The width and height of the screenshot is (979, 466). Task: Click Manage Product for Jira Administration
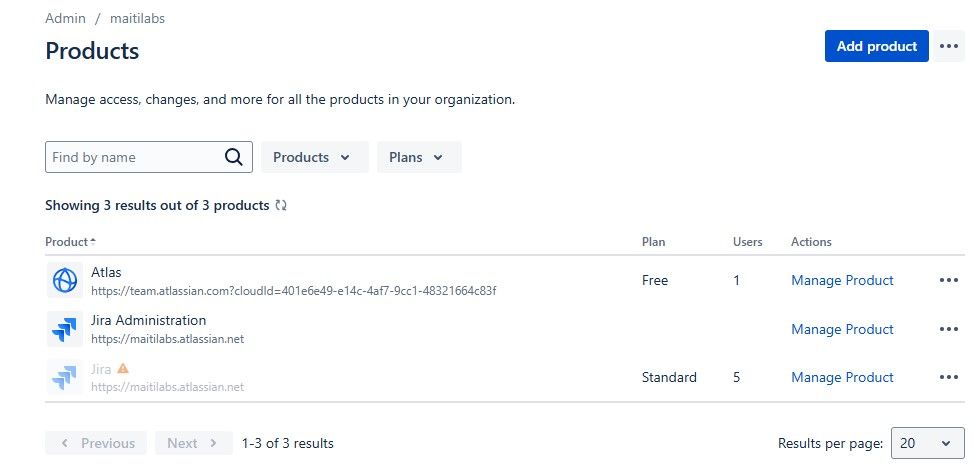click(x=842, y=329)
